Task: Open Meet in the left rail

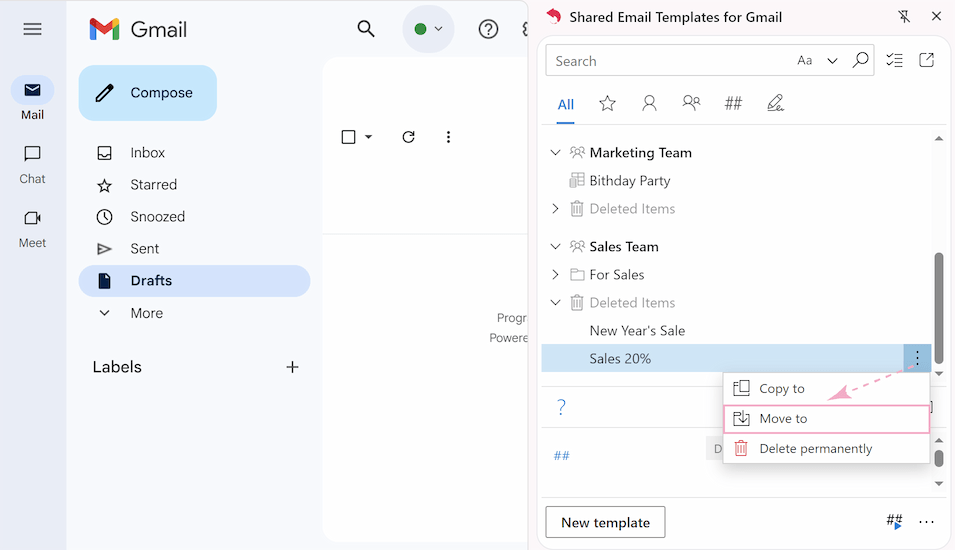Action: click(32, 229)
